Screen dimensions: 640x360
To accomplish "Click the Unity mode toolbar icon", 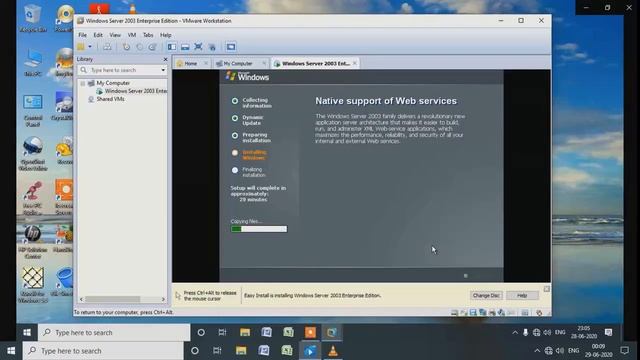I will click(x=212, y=47).
